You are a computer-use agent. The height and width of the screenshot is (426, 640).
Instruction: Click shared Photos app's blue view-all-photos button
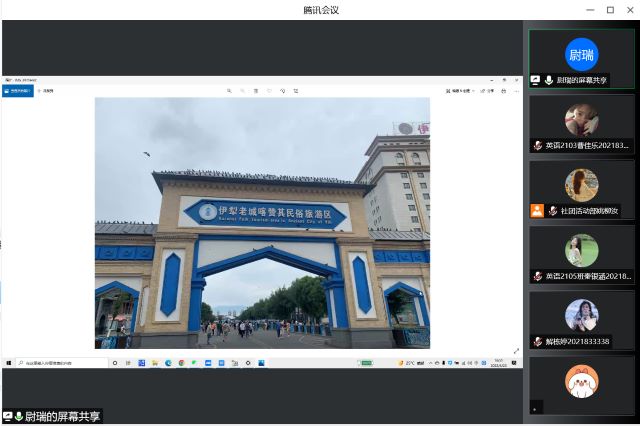point(18,91)
